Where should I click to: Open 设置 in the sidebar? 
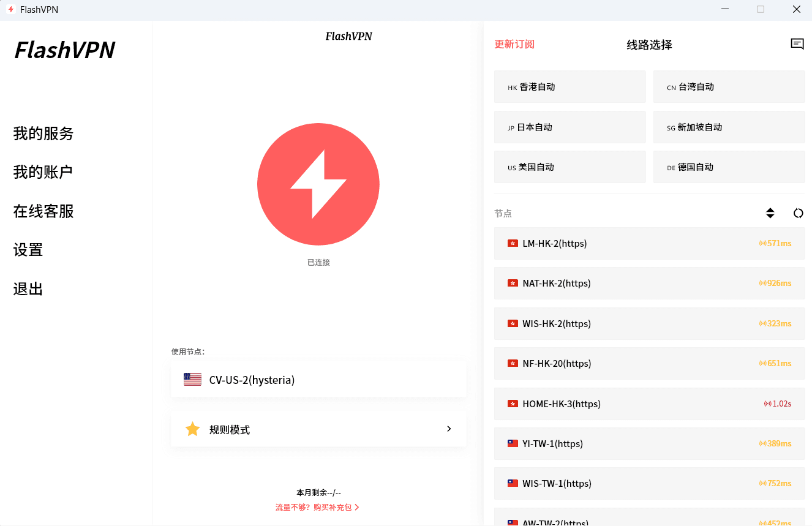28,250
